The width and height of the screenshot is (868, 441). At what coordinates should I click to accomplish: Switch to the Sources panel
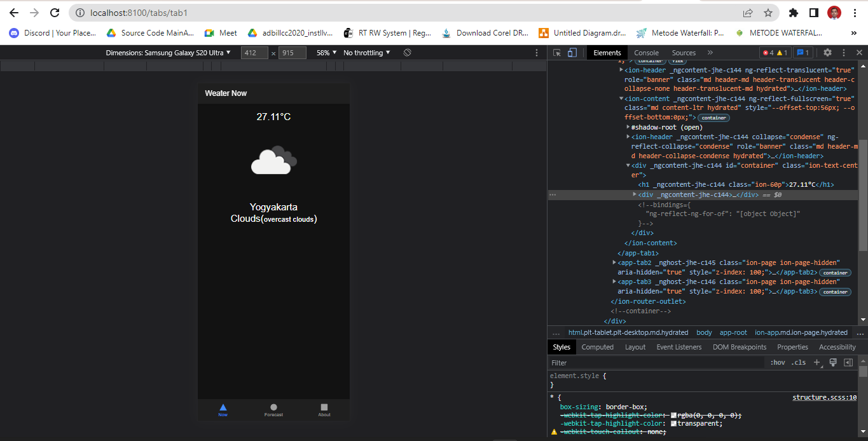[684, 53]
